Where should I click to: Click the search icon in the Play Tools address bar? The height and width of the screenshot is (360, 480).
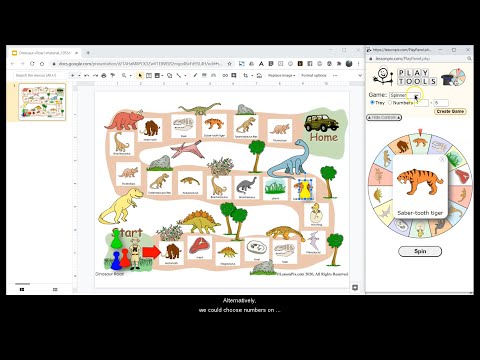pos(469,59)
